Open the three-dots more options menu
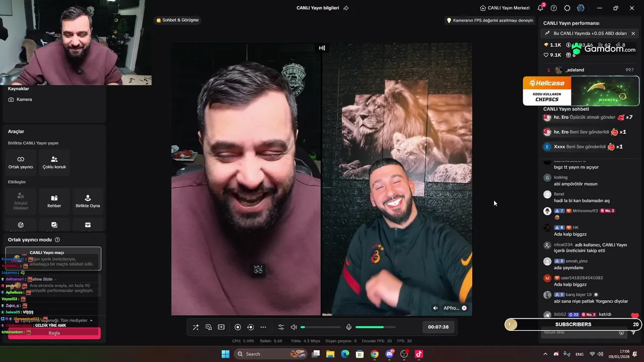Viewport: 644px width, 362px height. pyautogui.click(x=263, y=327)
